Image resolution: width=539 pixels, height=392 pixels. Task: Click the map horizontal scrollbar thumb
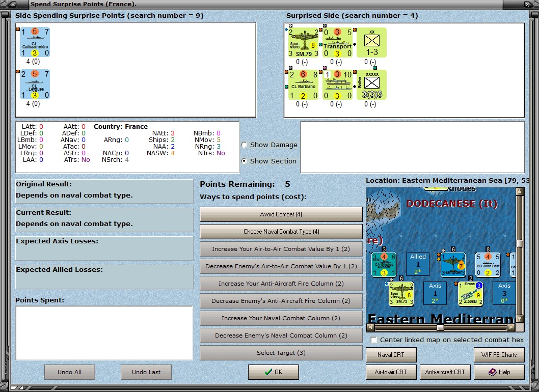click(x=440, y=327)
